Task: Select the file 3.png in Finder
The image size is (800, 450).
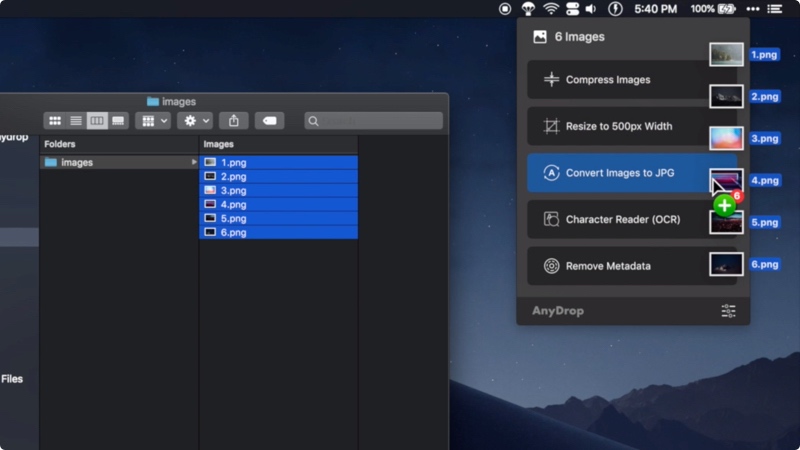Action: [233, 190]
